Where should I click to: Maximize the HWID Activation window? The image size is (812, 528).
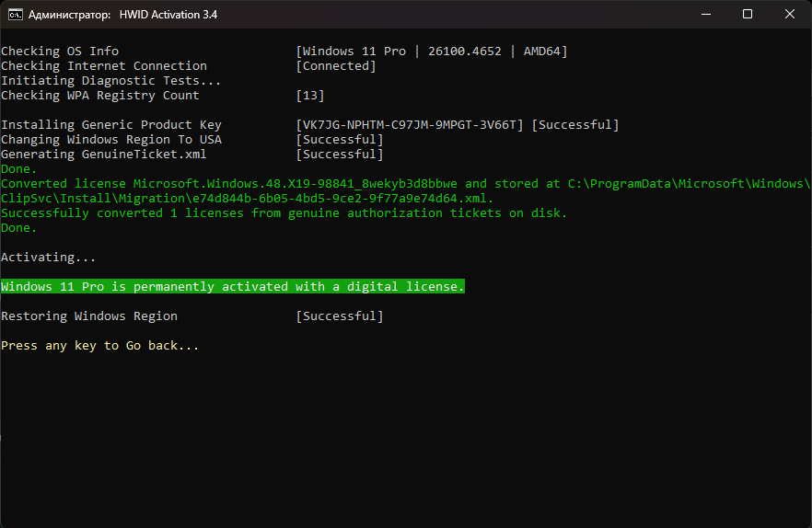tap(748, 15)
